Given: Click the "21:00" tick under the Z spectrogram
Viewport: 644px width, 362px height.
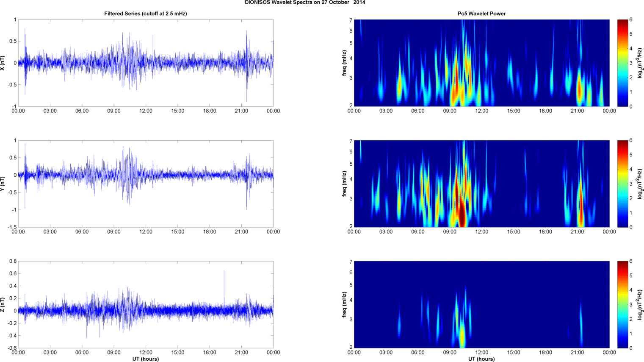Looking at the screenshot, I should 578,352.
